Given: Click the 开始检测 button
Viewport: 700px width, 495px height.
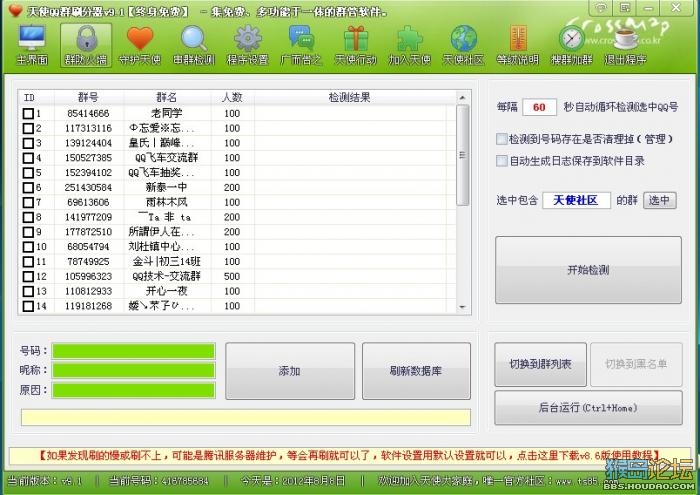Looking at the screenshot, I should pyautogui.click(x=588, y=270).
